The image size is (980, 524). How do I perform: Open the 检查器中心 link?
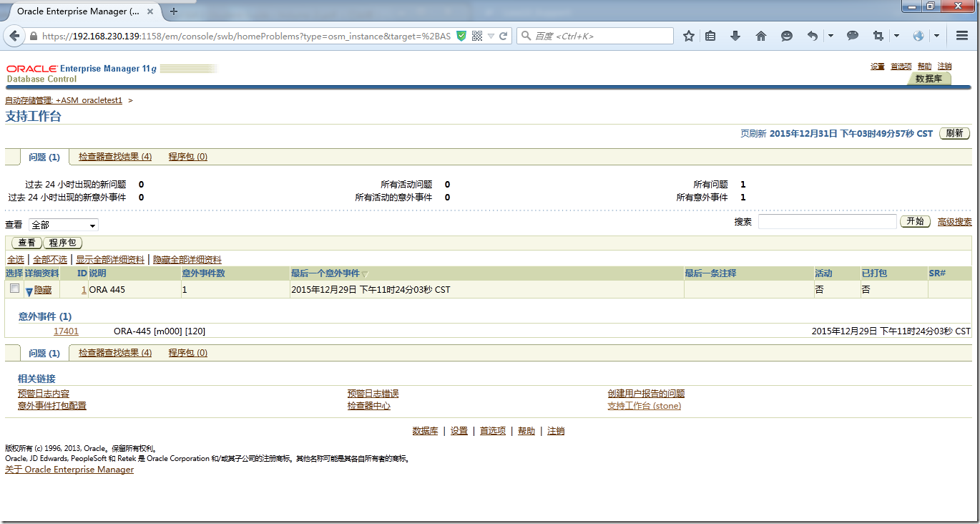(x=369, y=406)
